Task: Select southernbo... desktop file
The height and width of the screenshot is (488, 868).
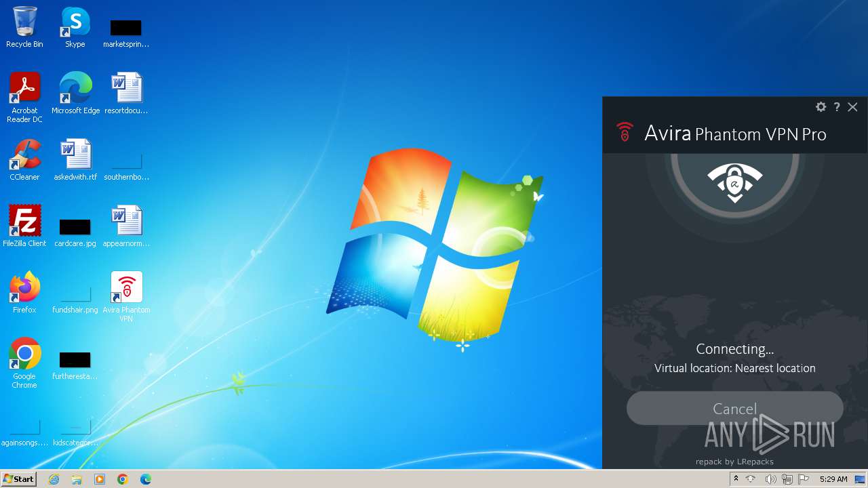Action: pos(126,167)
